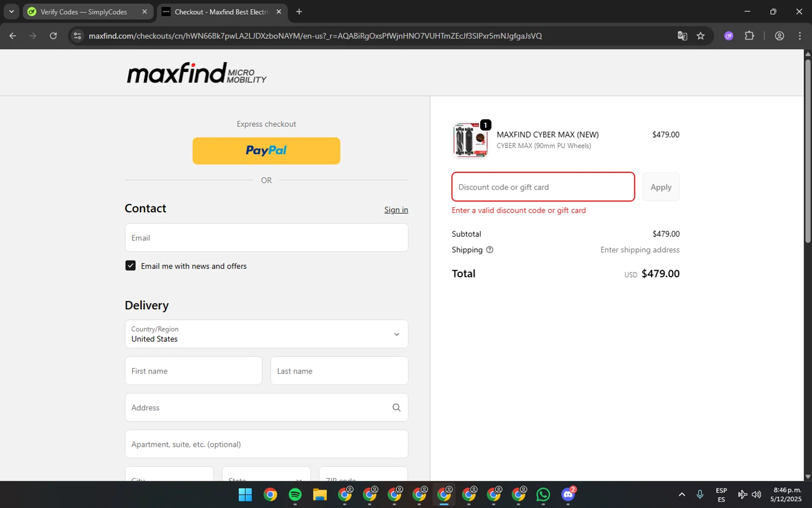812x508 pixels.
Task: Click the translate page icon
Action: pos(682,36)
